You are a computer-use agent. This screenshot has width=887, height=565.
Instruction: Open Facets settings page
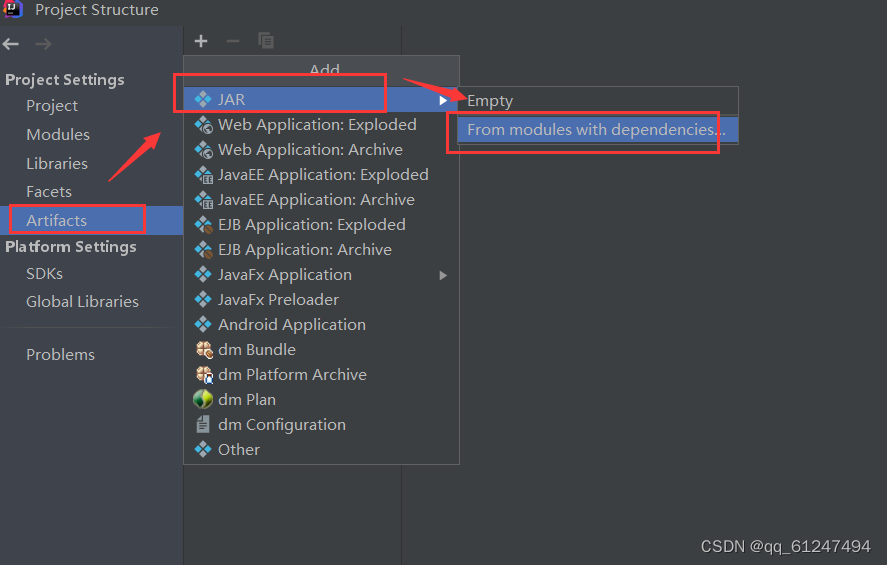click(49, 192)
